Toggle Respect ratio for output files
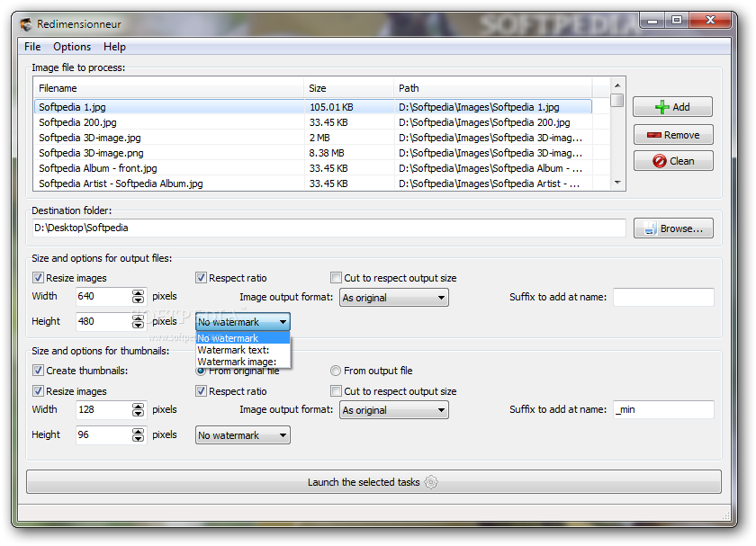 point(201,278)
